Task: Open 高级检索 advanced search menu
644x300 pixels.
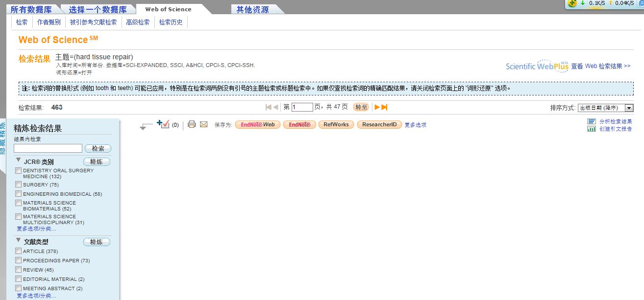Action: (x=138, y=22)
